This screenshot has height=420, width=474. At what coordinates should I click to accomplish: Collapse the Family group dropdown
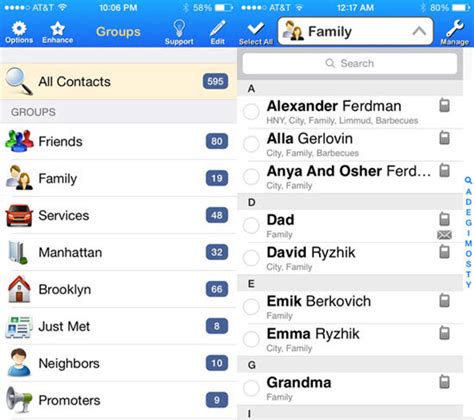[x=355, y=32]
